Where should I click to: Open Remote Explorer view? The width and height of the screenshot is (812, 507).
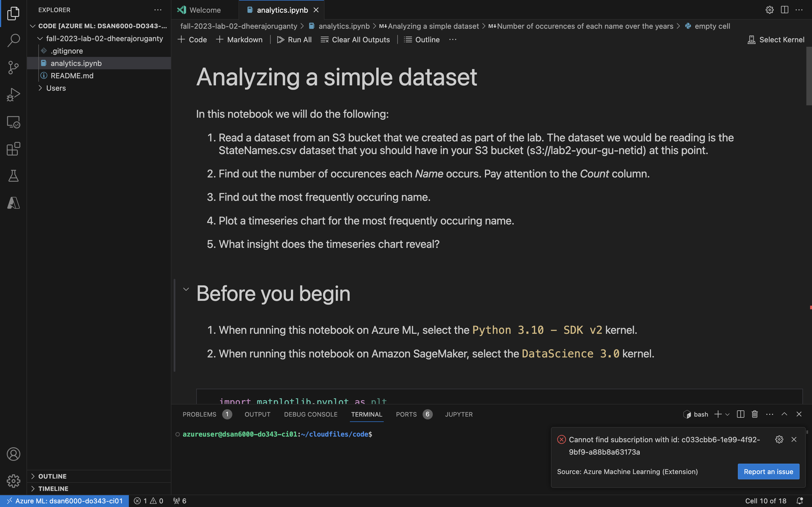click(x=14, y=122)
